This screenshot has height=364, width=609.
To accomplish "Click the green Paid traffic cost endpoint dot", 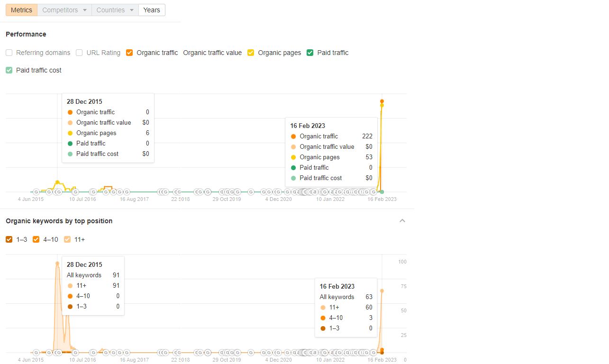I will pyautogui.click(x=382, y=191).
